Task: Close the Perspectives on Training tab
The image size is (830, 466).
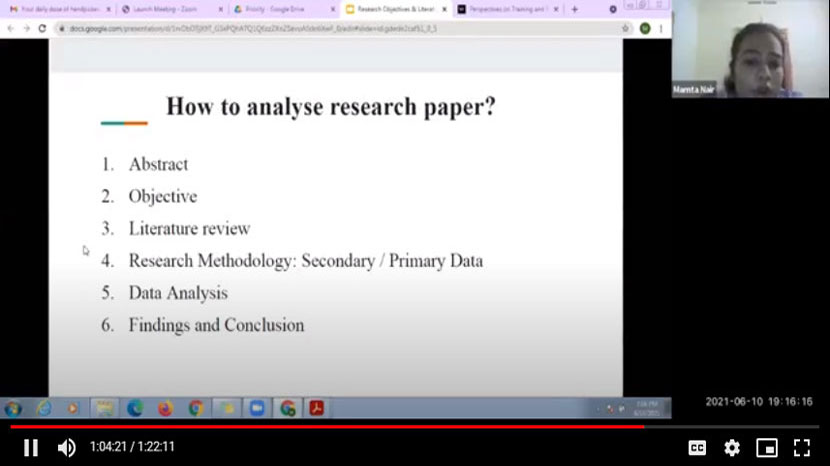Action: click(x=556, y=10)
